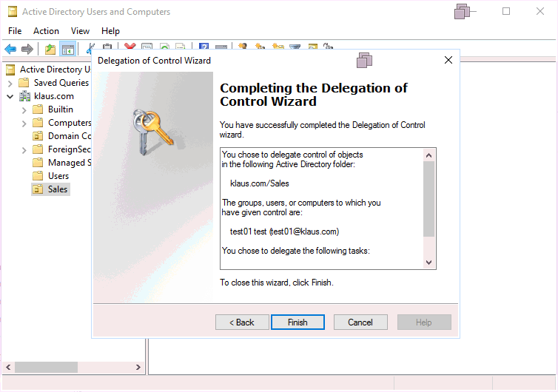Image resolution: width=558 pixels, height=392 pixels.
Task: Click the red Delete X toolbar icon
Action: [130, 47]
